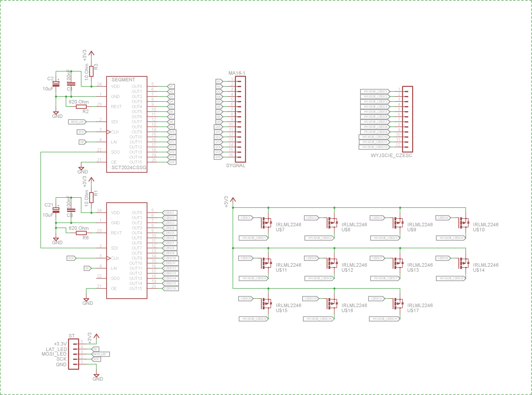Viewport: 532px width, 395px height.
Task: Select the MA16-1 SYGNAL connector
Action: (240, 119)
